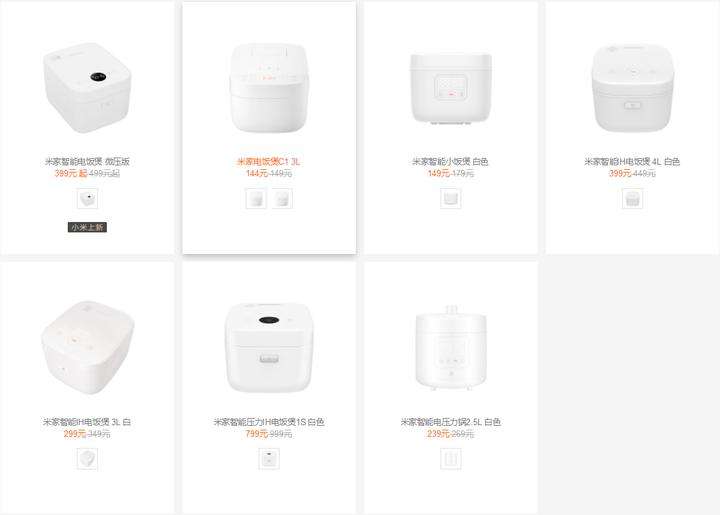Click the 米家智能IH电饭煲 3L 白 title
The width and height of the screenshot is (720, 515).
click(87, 422)
